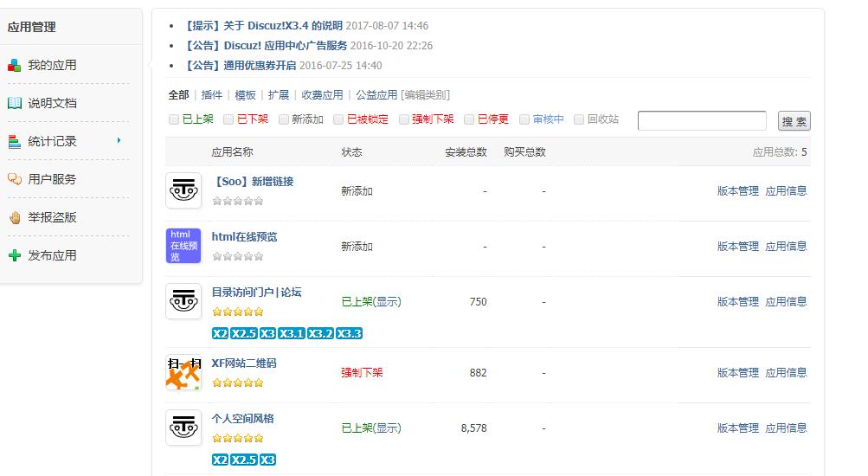
Task: Click X2 version badge under 个人空间风格
Action: [x=220, y=460]
